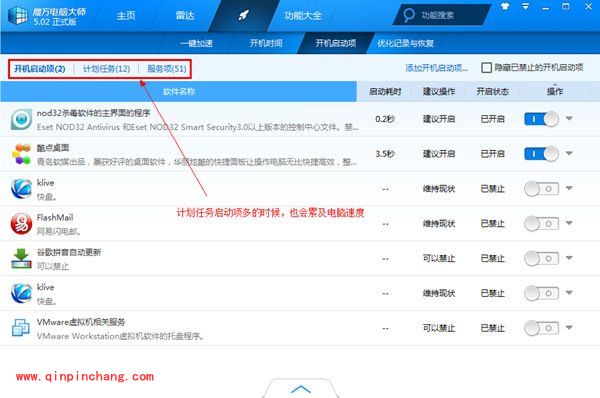Click the Ludashi cube logo icon
This screenshot has height=398, width=600.
(18, 15)
